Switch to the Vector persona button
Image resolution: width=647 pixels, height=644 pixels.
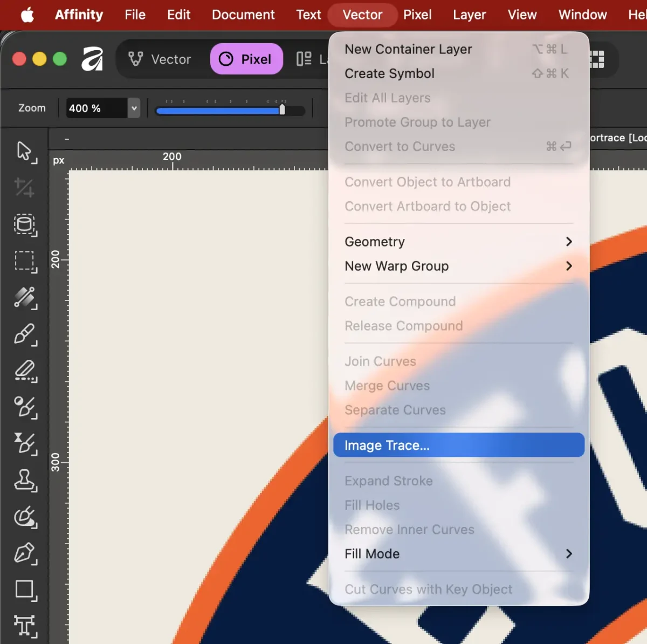160,59
